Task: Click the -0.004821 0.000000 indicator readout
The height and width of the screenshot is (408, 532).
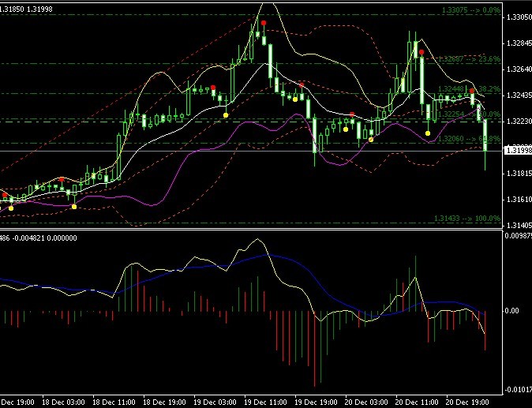Action: pyautogui.click(x=44, y=238)
